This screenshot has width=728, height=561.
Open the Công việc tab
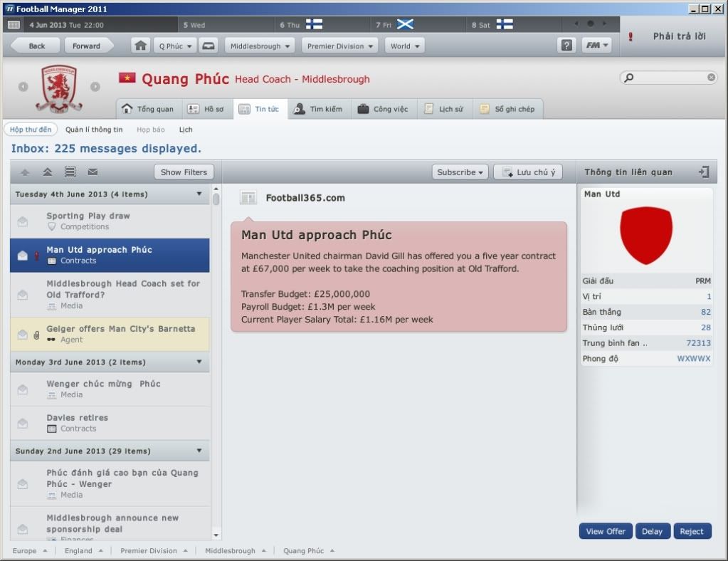(384, 109)
